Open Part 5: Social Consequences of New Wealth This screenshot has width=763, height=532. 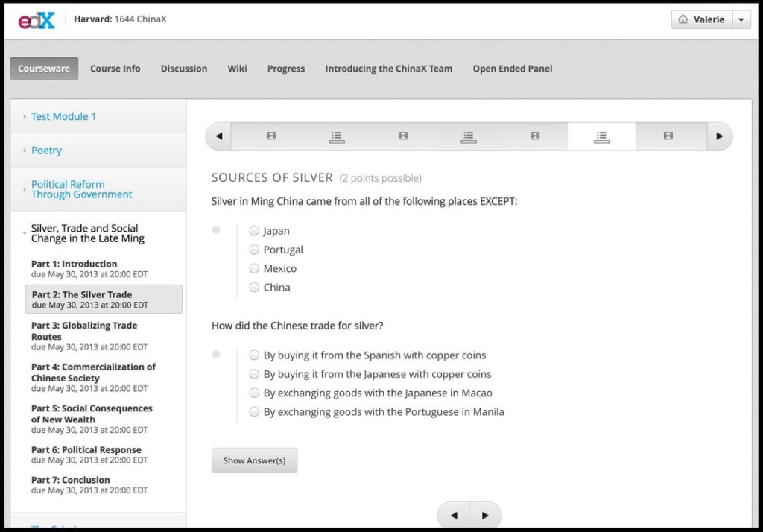92,414
